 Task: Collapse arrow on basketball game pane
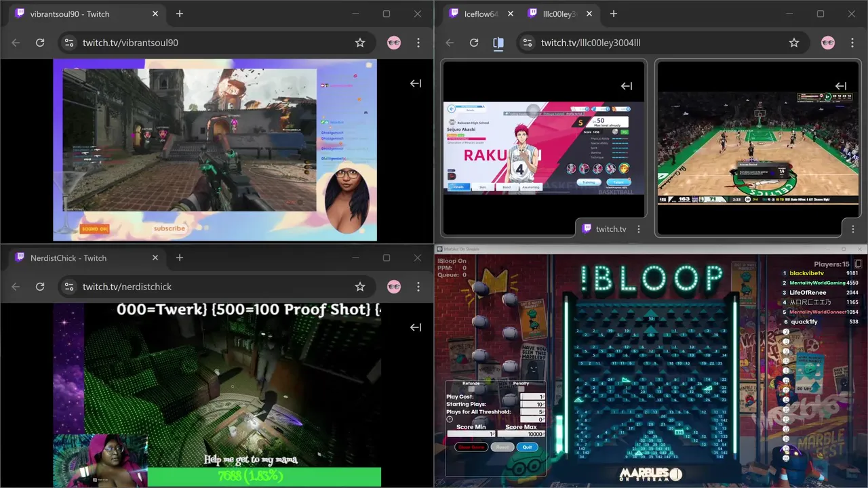click(x=841, y=86)
